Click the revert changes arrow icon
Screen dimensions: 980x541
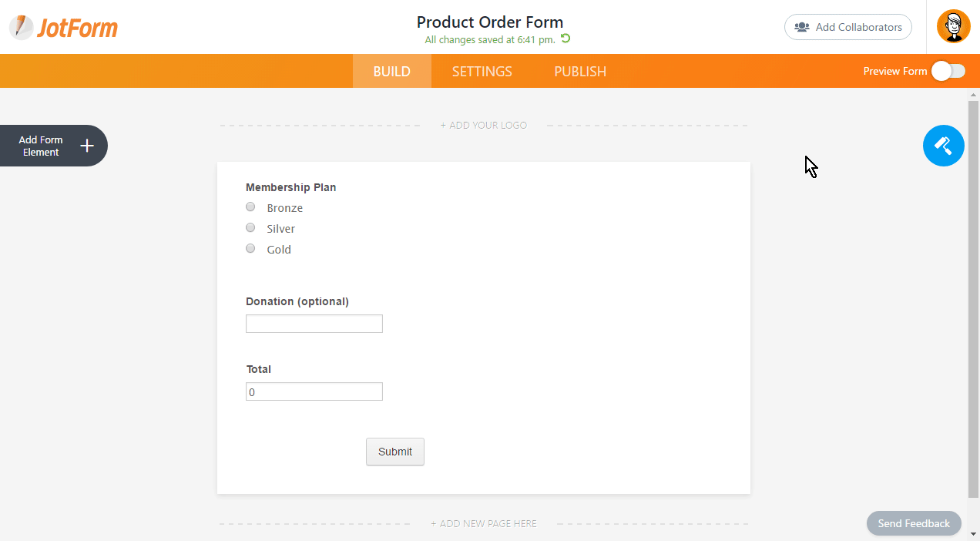566,39
